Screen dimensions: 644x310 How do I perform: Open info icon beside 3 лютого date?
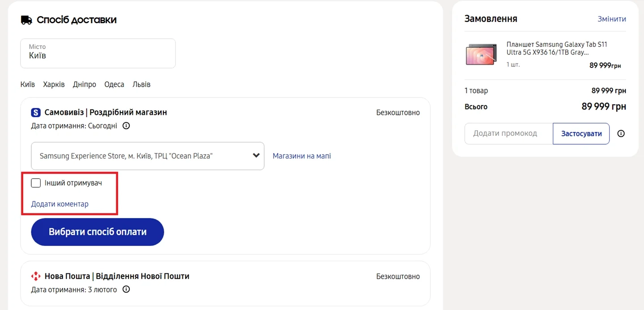126,289
